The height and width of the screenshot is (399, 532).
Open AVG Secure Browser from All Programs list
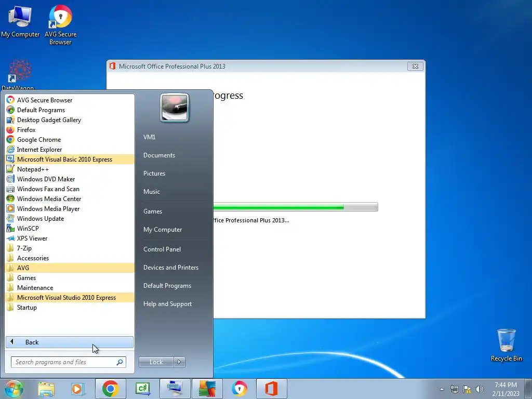pyautogui.click(x=70, y=100)
